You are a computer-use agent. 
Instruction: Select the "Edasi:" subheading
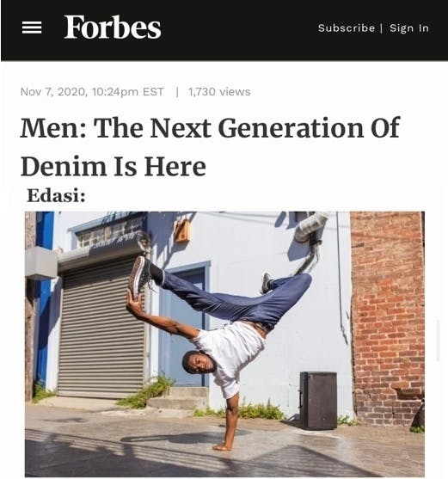56,196
